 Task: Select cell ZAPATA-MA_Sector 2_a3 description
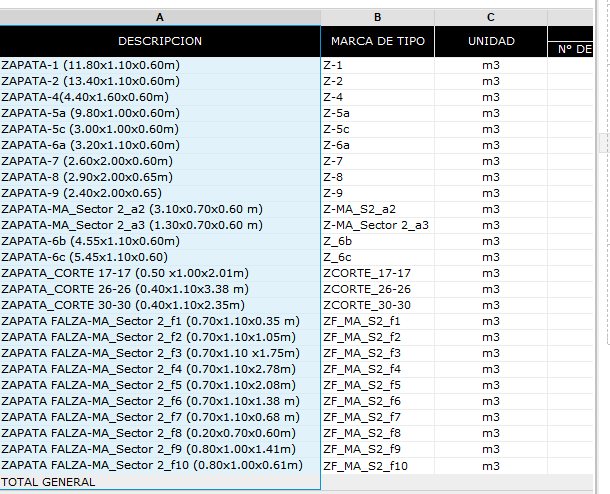(x=160, y=225)
